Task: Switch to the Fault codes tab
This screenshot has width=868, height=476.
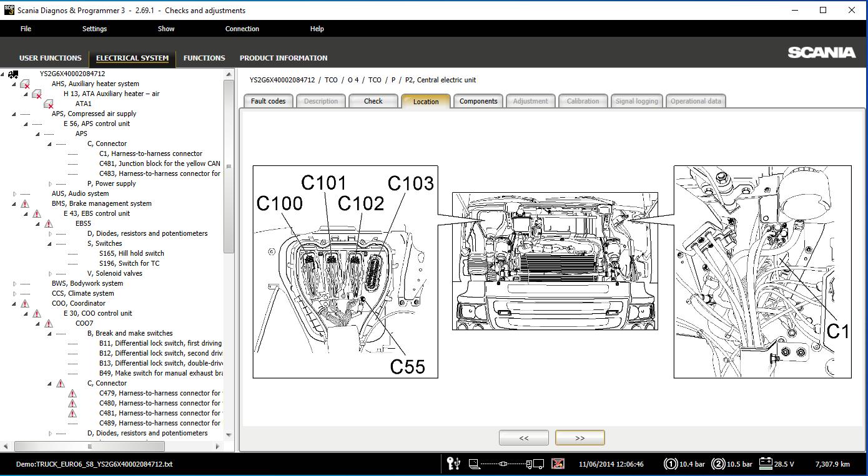Action: 268,100
